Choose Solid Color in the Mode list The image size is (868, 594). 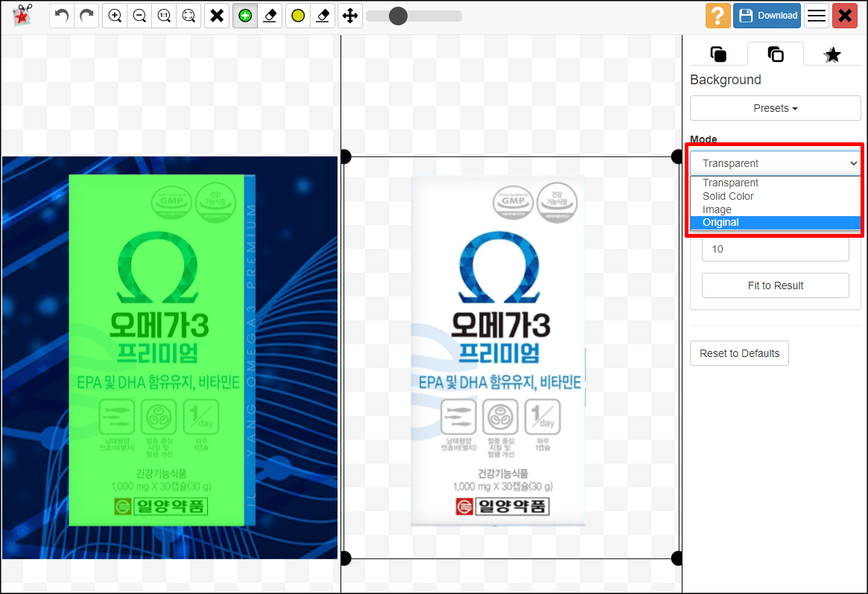[775, 196]
